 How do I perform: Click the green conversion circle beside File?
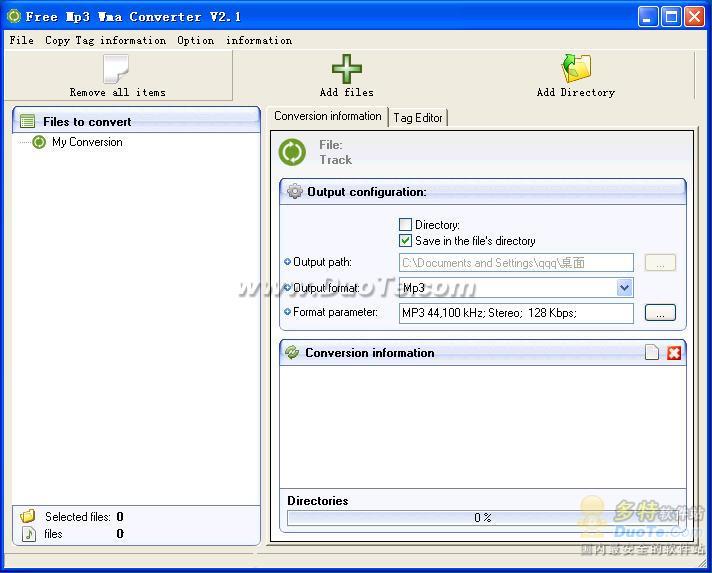(x=292, y=152)
